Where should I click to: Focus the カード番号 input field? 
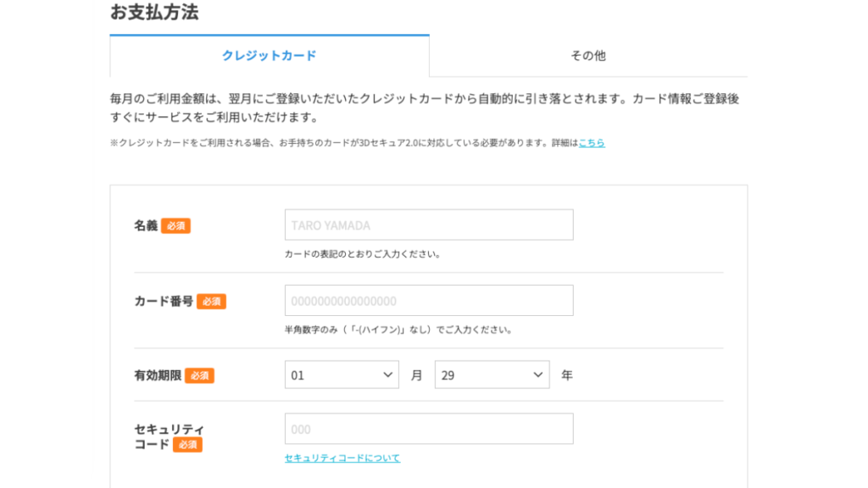coord(429,301)
